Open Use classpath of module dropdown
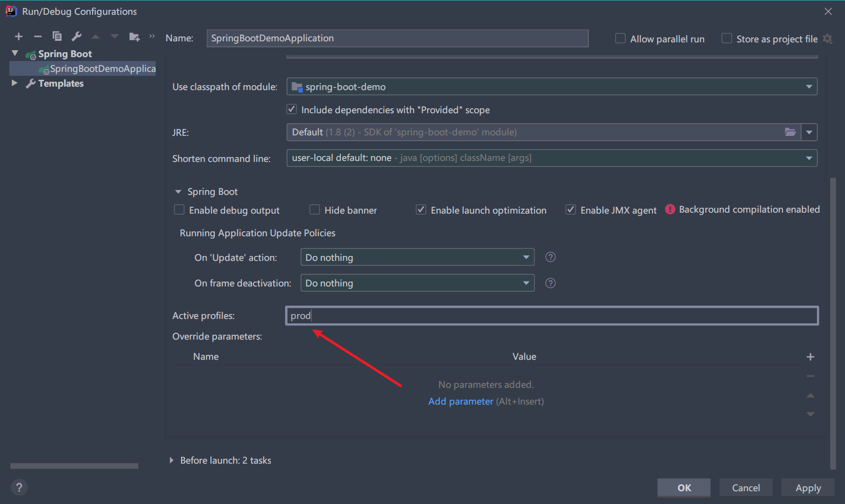 [552, 87]
